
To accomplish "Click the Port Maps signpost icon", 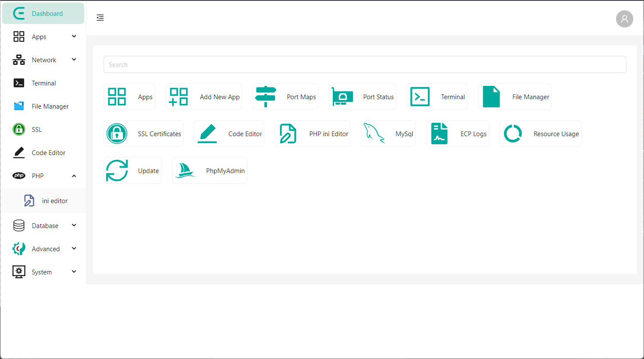I will [266, 96].
